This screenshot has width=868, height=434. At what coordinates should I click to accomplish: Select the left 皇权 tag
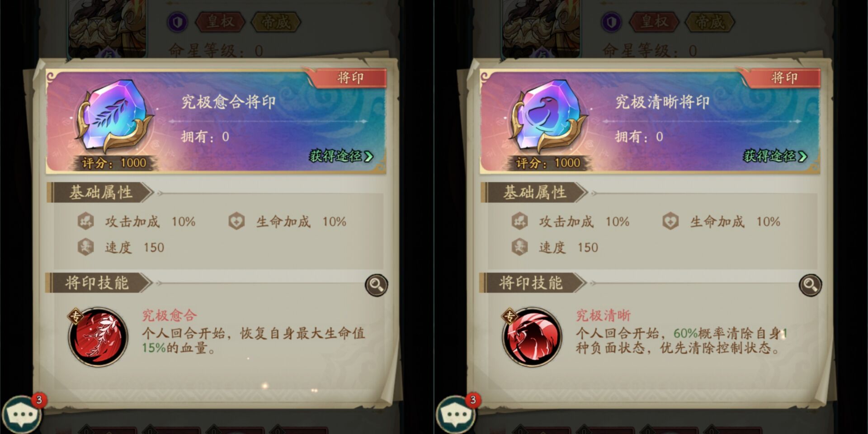221,21
